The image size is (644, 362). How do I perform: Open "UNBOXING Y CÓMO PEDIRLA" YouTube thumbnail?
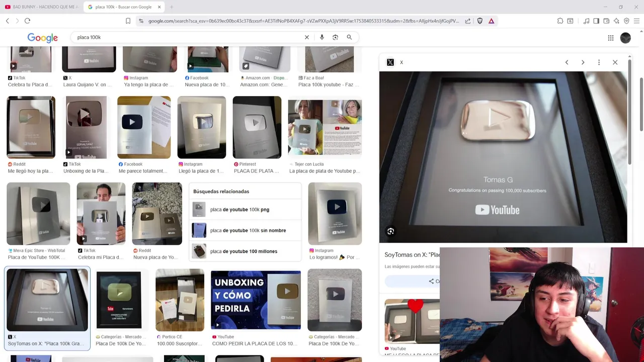click(256, 300)
